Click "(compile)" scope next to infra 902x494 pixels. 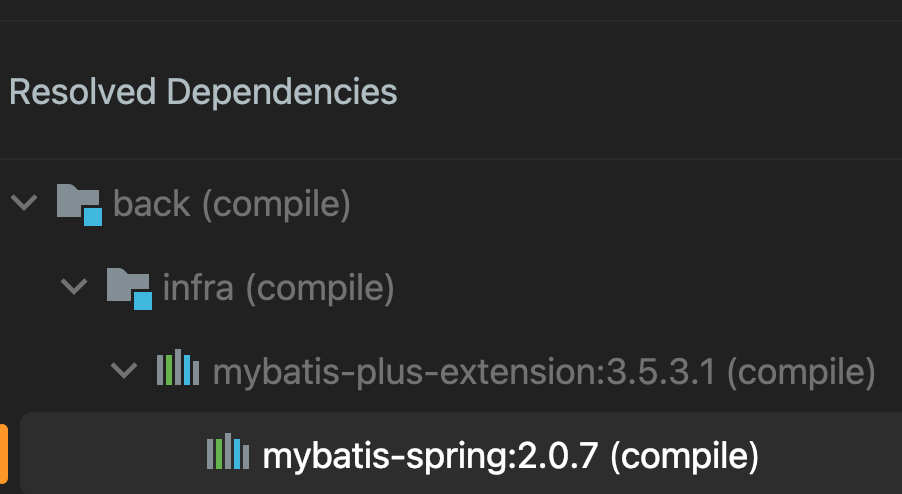tap(320, 288)
